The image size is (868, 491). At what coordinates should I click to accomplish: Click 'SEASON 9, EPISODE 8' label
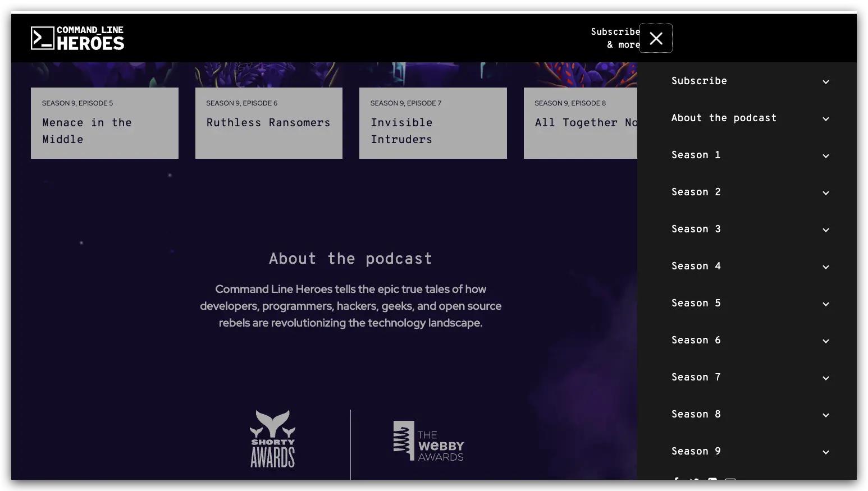pos(570,103)
